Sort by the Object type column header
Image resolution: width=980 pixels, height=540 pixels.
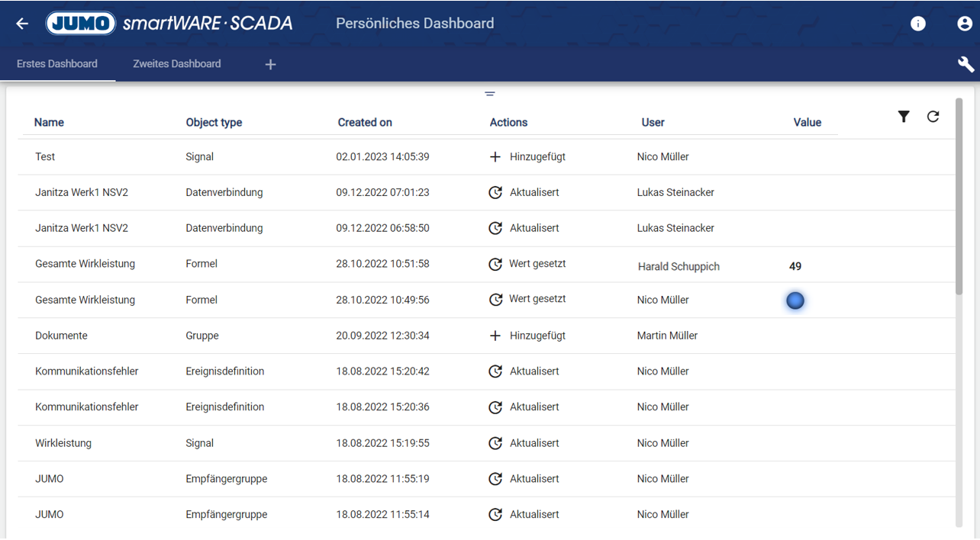tap(214, 123)
